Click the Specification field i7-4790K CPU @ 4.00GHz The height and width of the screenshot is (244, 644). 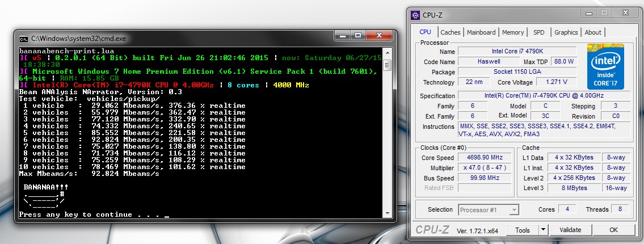click(544, 96)
